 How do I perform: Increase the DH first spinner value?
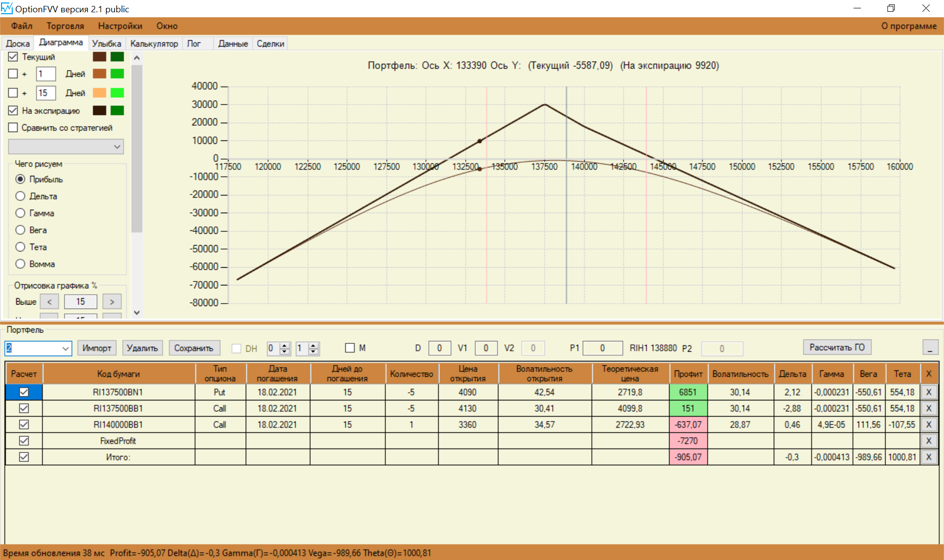coord(285,345)
